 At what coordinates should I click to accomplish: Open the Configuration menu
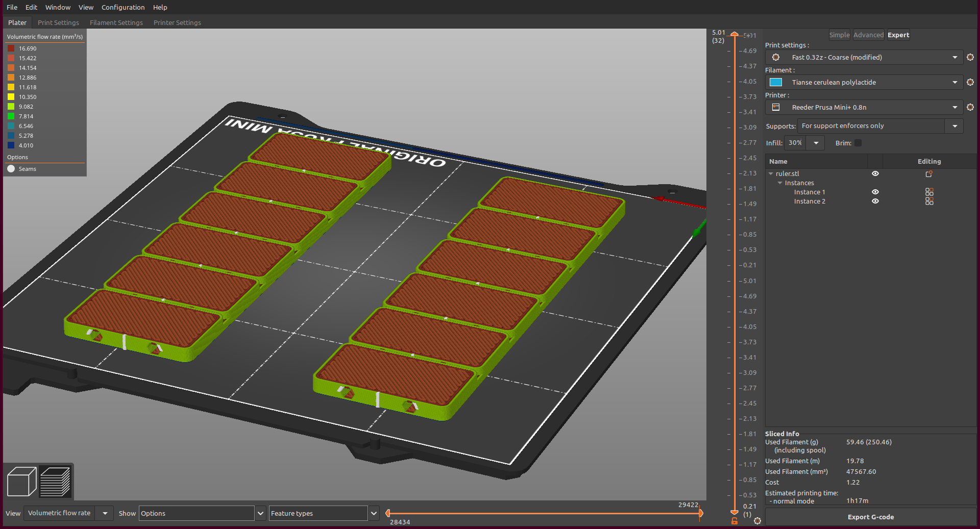click(123, 7)
